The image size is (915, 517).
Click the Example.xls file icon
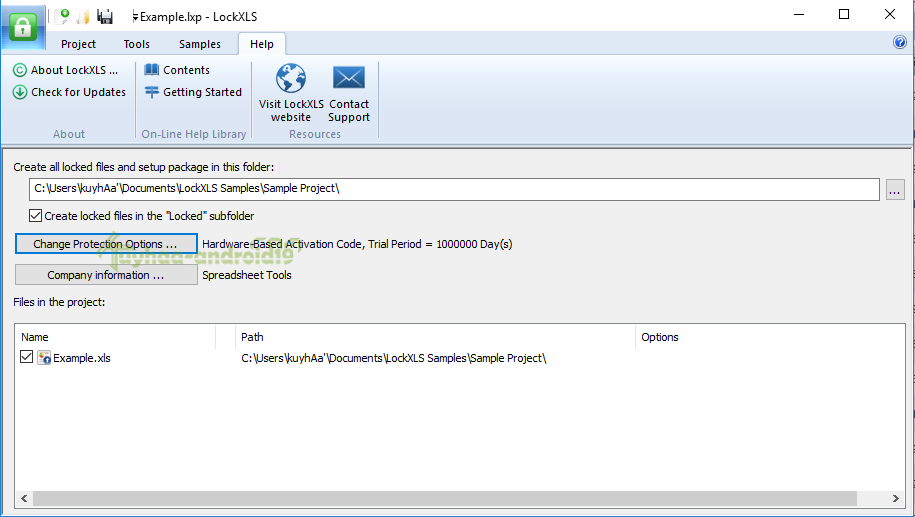(44, 358)
